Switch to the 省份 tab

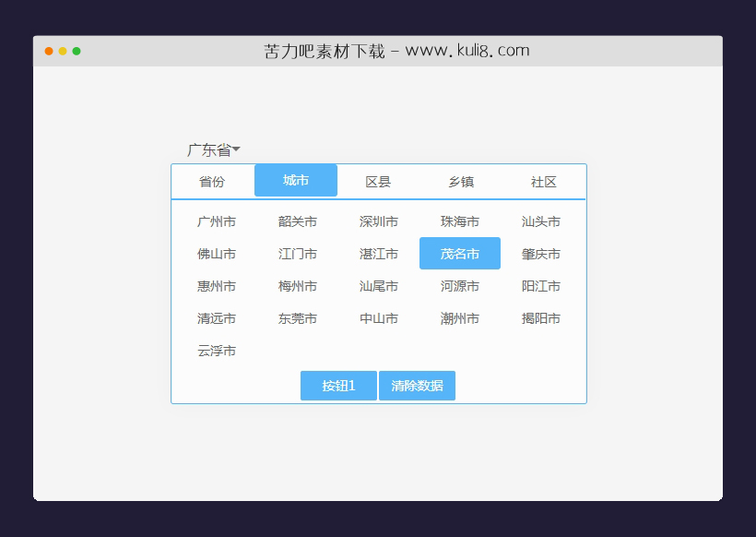[x=213, y=181]
